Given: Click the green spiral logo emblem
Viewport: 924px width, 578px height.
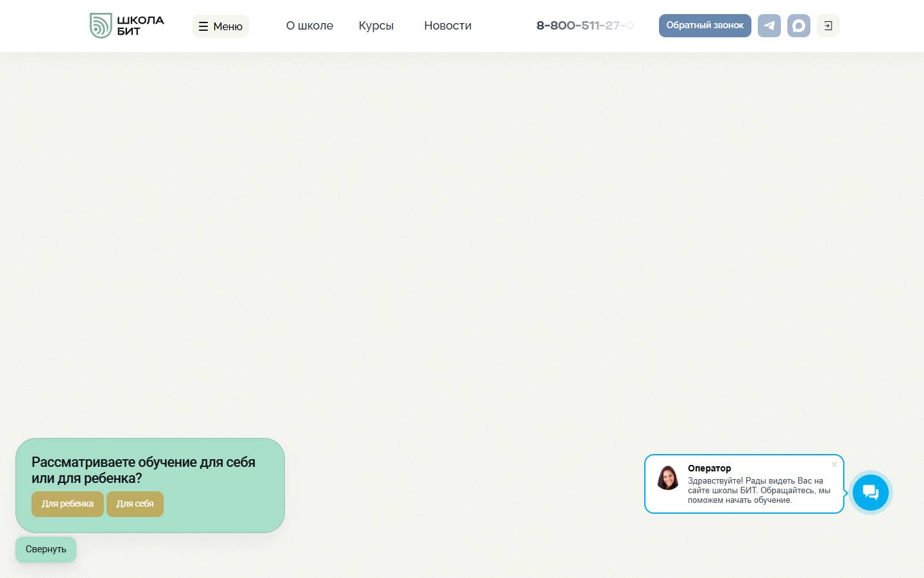Looking at the screenshot, I should click(x=101, y=26).
